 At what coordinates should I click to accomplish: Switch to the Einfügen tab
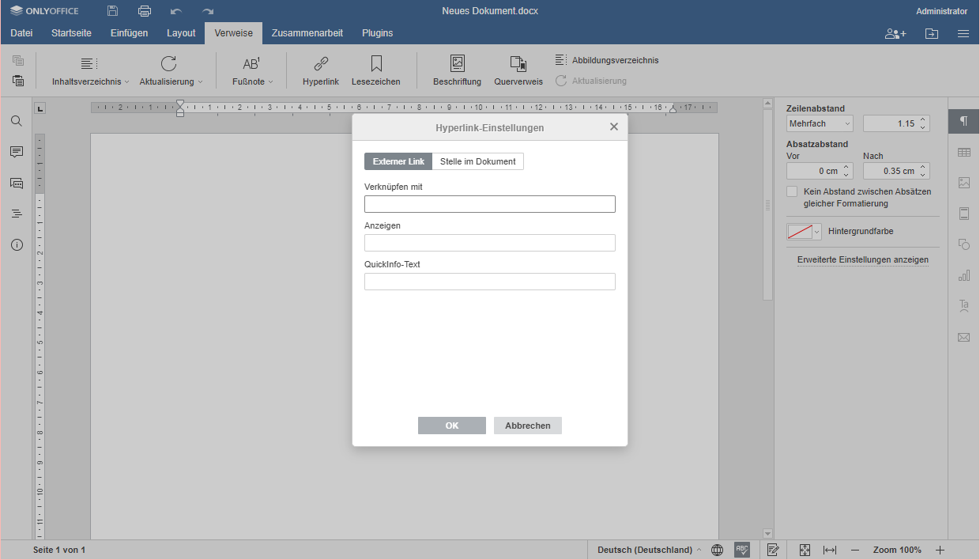pos(129,33)
